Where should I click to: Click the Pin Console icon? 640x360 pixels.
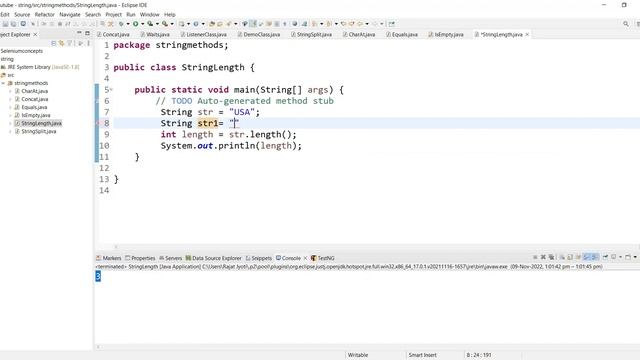pyautogui.click(x=605, y=257)
